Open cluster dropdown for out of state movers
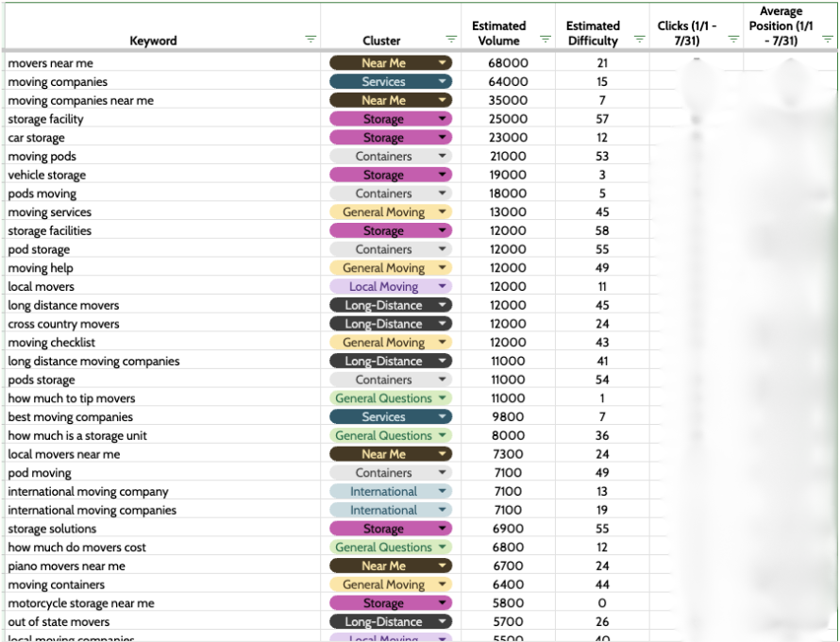 [x=442, y=621]
